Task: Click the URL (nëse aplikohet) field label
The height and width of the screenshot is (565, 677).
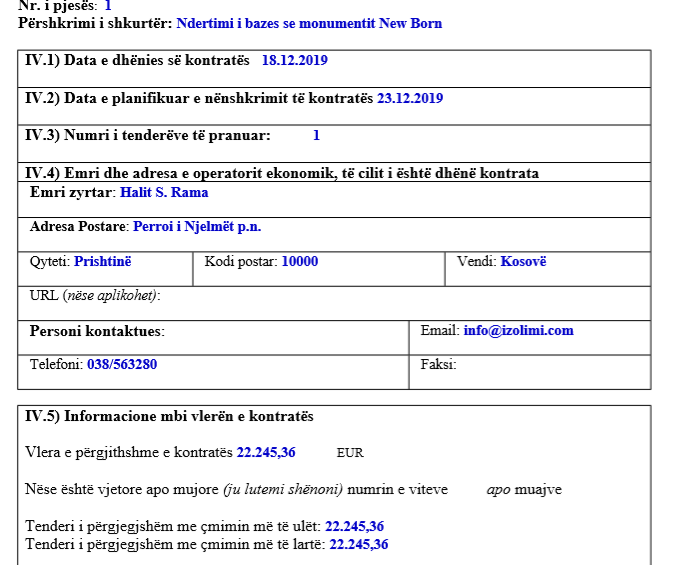Action: tap(95, 296)
